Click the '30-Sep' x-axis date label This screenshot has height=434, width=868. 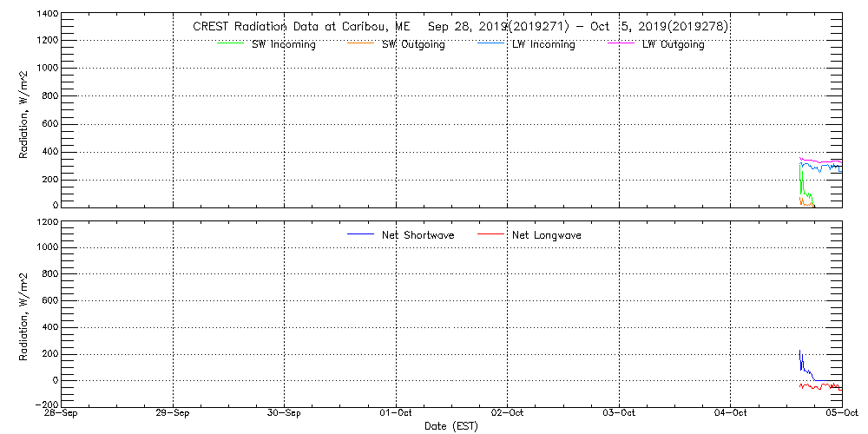coord(284,415)
